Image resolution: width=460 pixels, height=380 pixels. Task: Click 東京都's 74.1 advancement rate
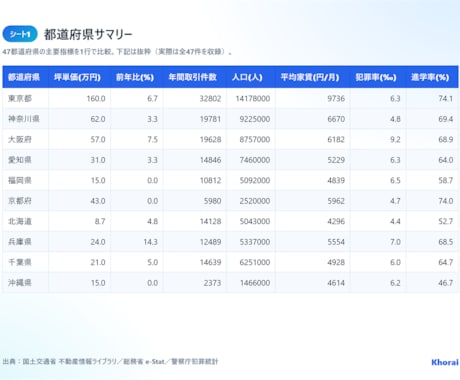[x=446, y=98]
